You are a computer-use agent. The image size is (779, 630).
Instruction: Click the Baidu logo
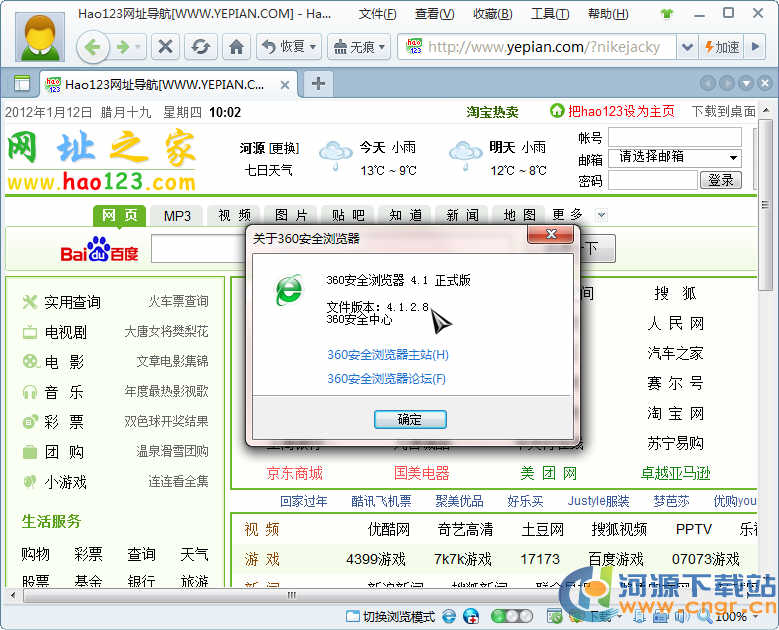[x=99, y=250]
